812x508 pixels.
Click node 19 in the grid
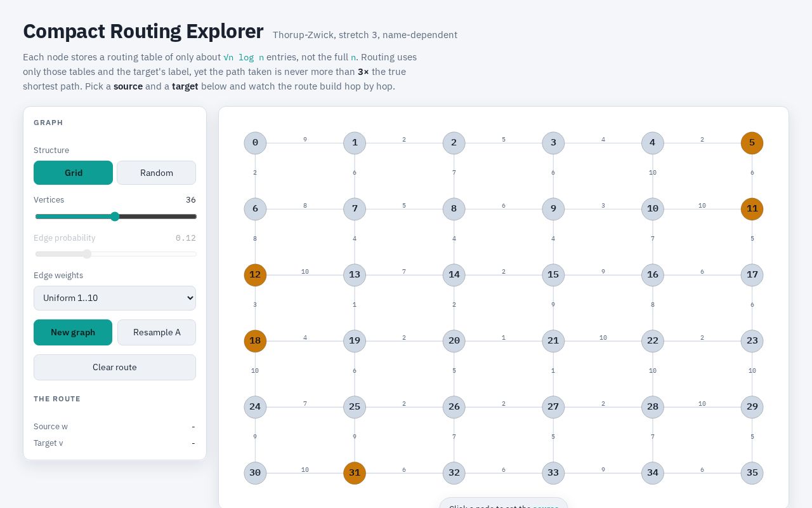tap(355, 341)
